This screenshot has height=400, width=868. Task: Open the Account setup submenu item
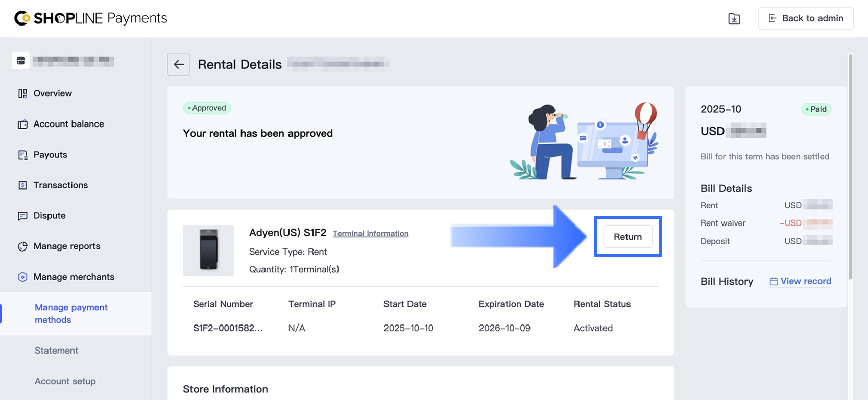(65, 381)
